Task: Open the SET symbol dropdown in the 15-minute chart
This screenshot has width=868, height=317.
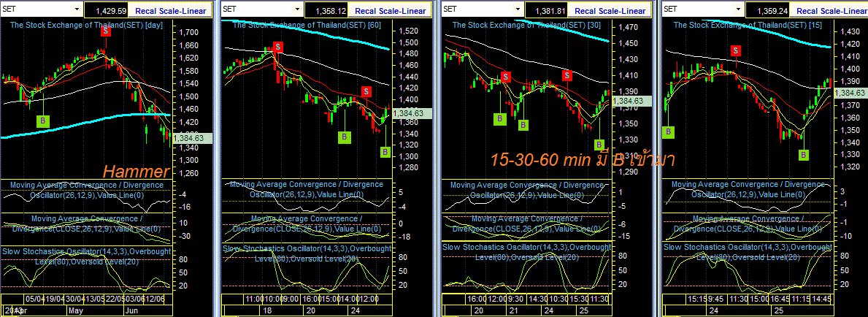Action: 739,9
